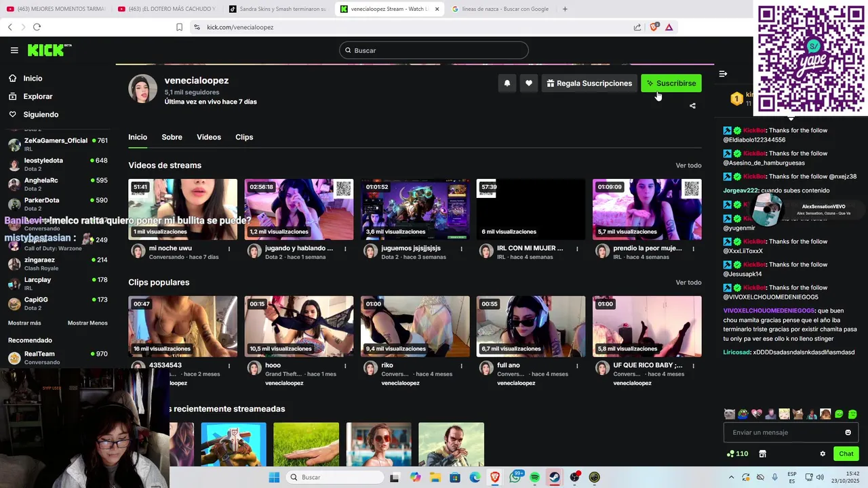Click the Kick search box
Image resolution: width=868 pixels, height=488 pixels.
coord(434,50)
